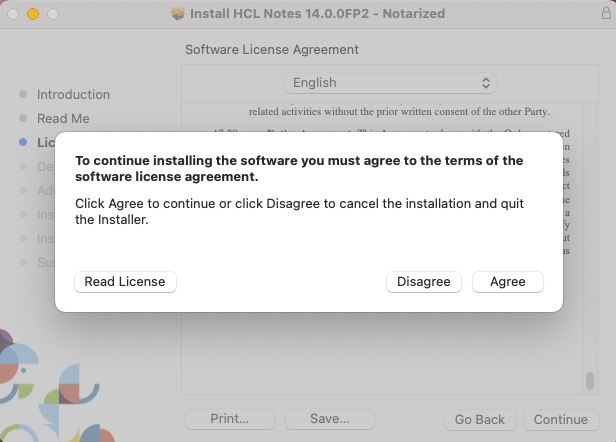Viewport: 616px width, 442px height.
Task: Select the Introduction step in sidebar
Action: pyautogui.click(x=73, y=95)
